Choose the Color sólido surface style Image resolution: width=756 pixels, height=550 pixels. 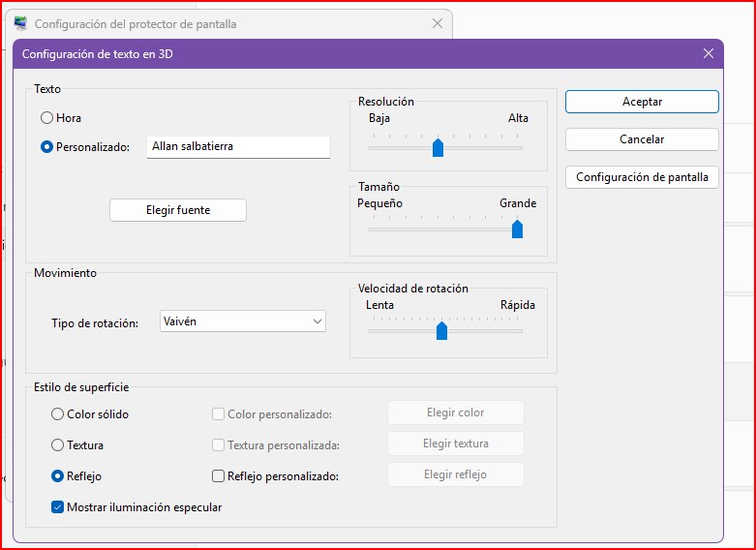click(x=58, y=414)
